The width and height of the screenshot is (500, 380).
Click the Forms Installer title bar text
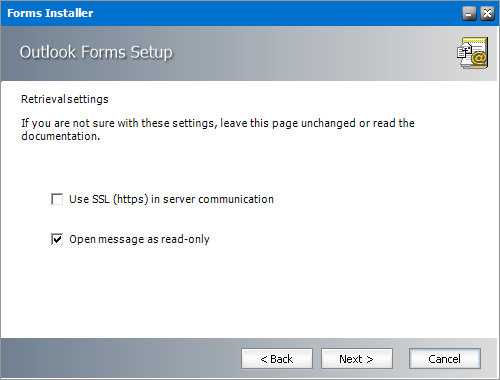[50, 13]
